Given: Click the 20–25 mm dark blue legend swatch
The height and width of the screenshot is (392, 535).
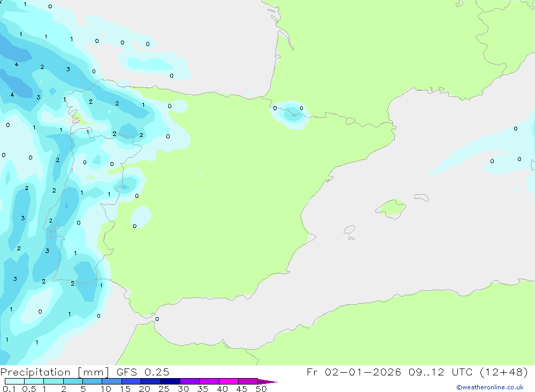Looking at the screenshot, I should point(150,381).
